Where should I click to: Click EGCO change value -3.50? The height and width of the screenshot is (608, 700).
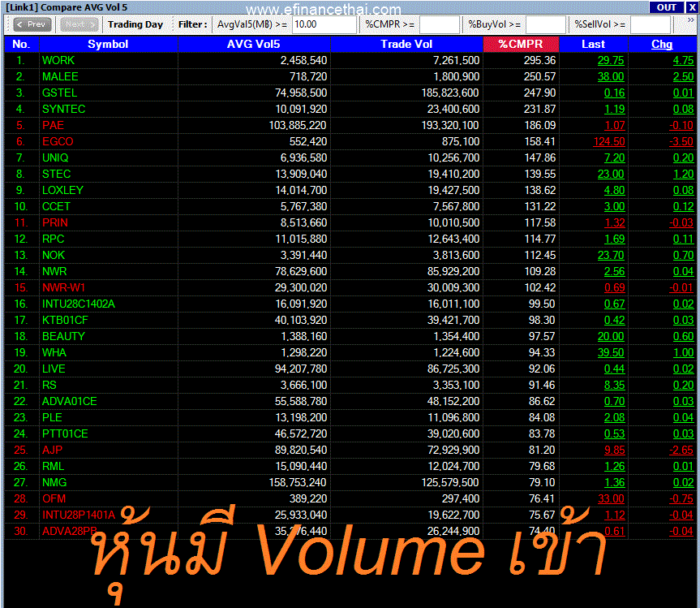pos(681,141)
